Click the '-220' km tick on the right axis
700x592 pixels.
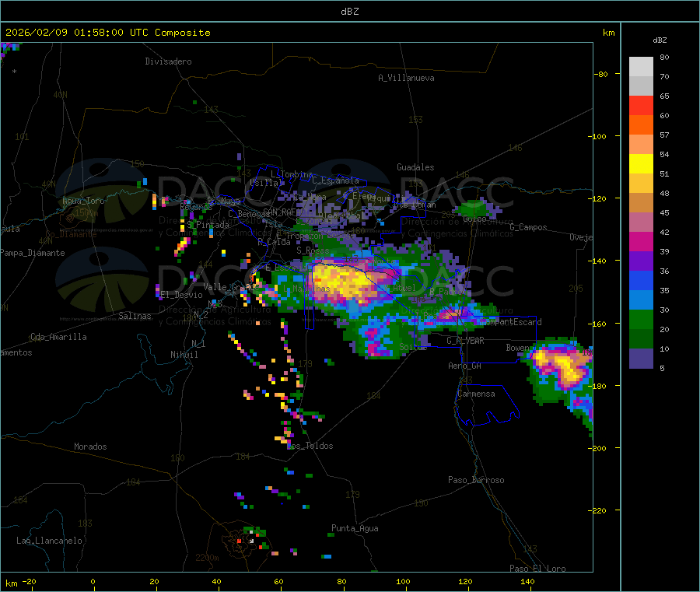(x=597, y=511)
